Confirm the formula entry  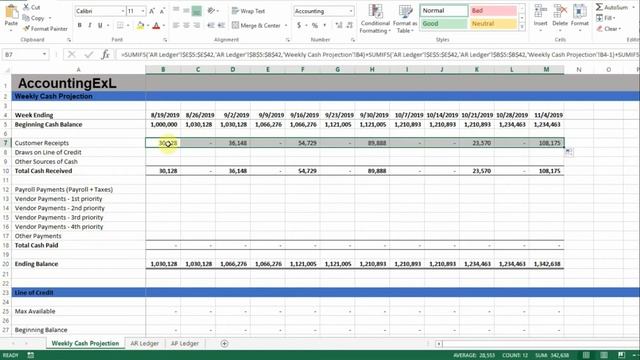coord(89,54)
